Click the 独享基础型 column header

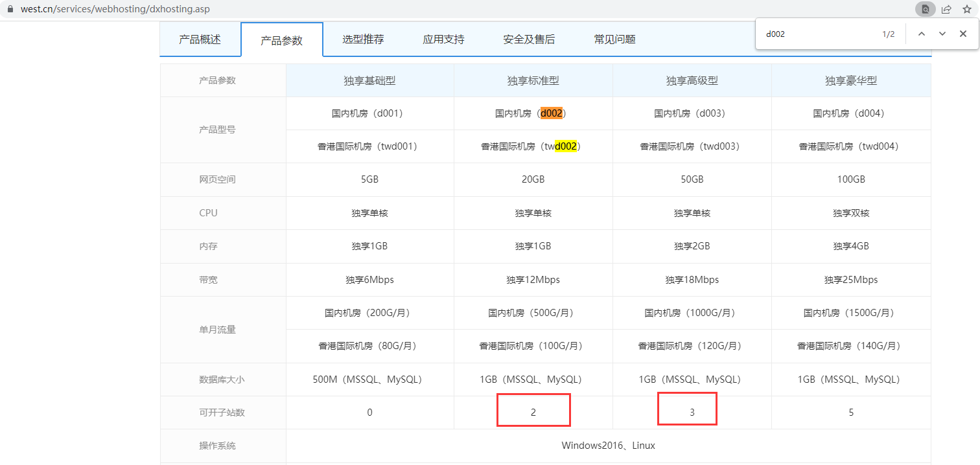coord(369,81)
